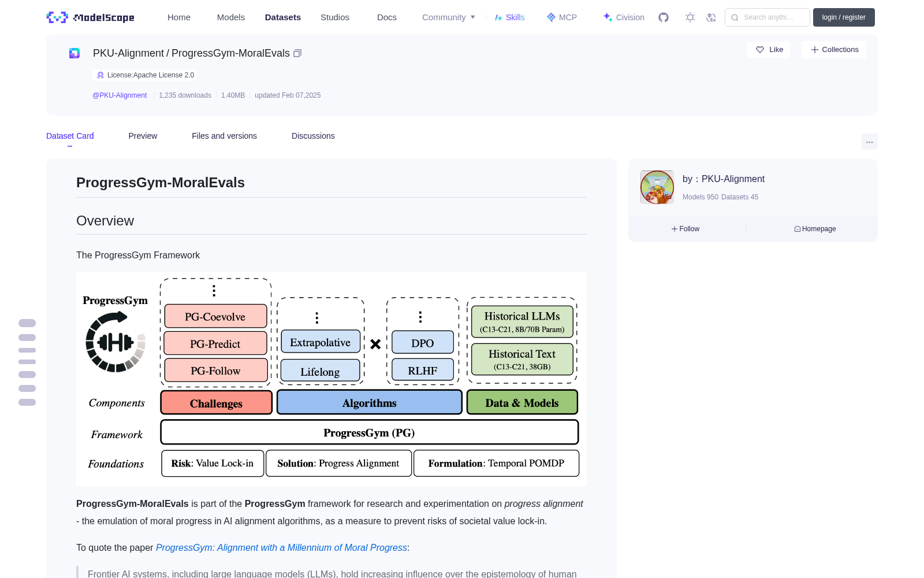924x578 pixels.
Task: Like this dataset via the heart button
Action: click(769, 50)
